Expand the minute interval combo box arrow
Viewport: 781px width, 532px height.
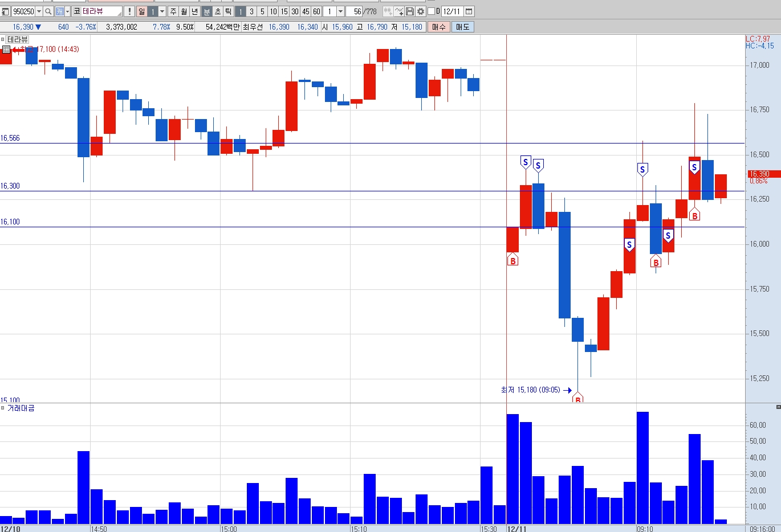[x=340, y=11]
